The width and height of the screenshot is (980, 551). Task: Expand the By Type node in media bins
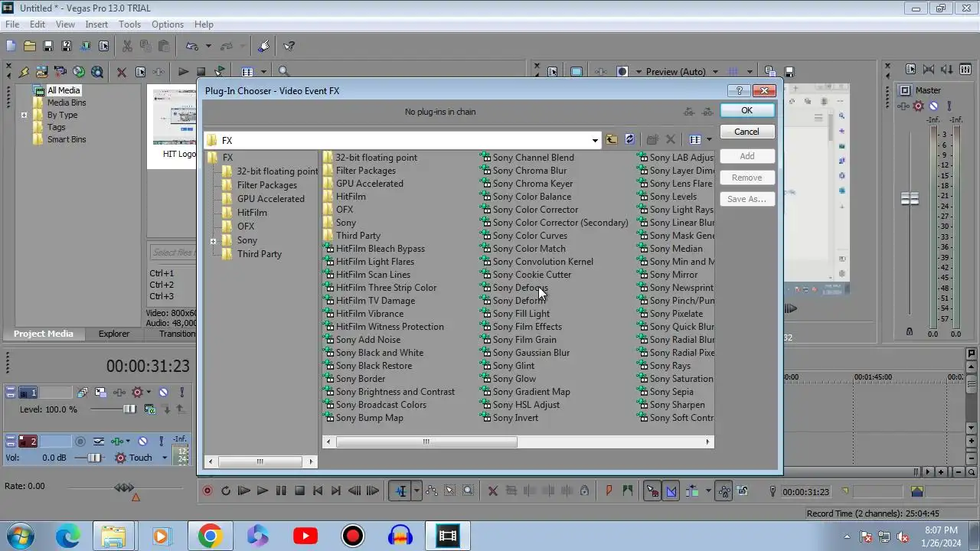click(24, 116)
